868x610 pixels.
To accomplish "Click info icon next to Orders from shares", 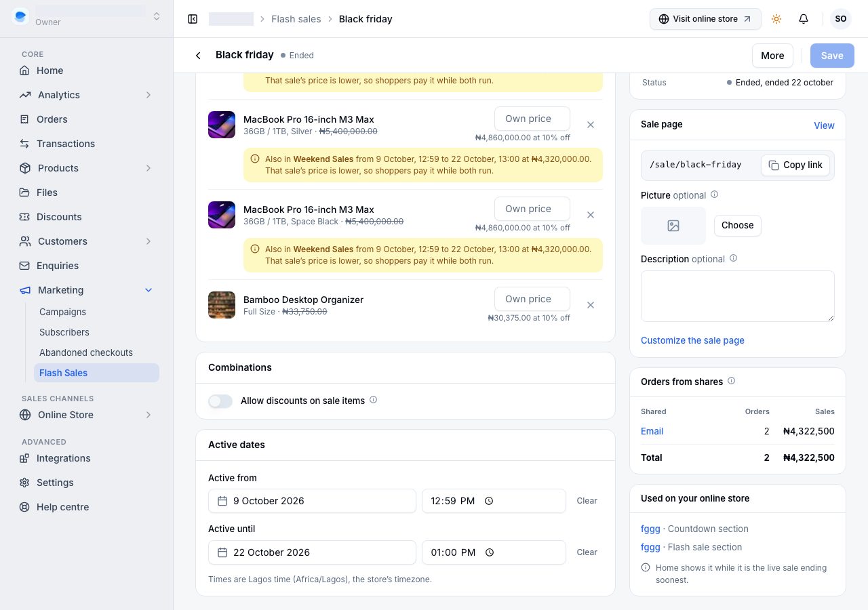I will 731,381.
